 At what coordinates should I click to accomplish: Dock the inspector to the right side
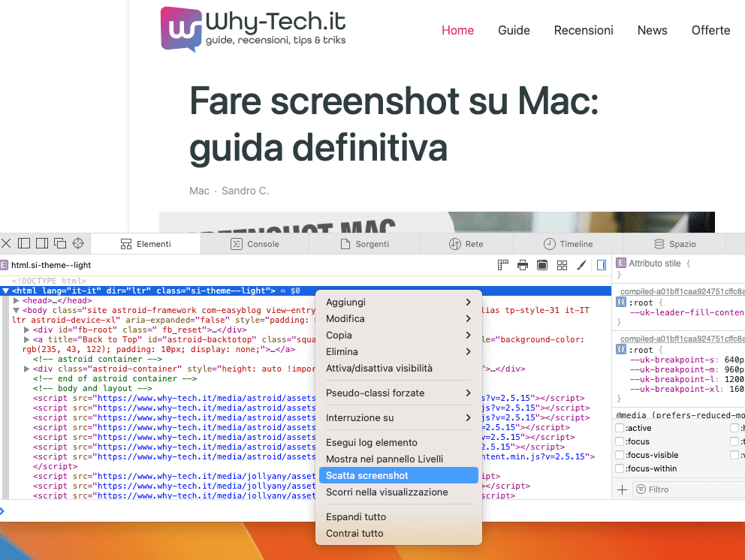42,244
